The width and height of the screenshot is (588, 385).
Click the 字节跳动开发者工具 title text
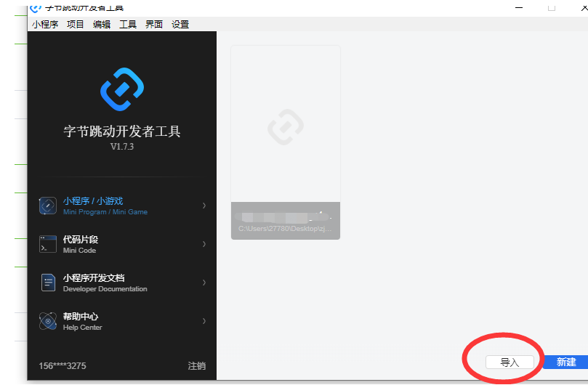coord(122,131)
